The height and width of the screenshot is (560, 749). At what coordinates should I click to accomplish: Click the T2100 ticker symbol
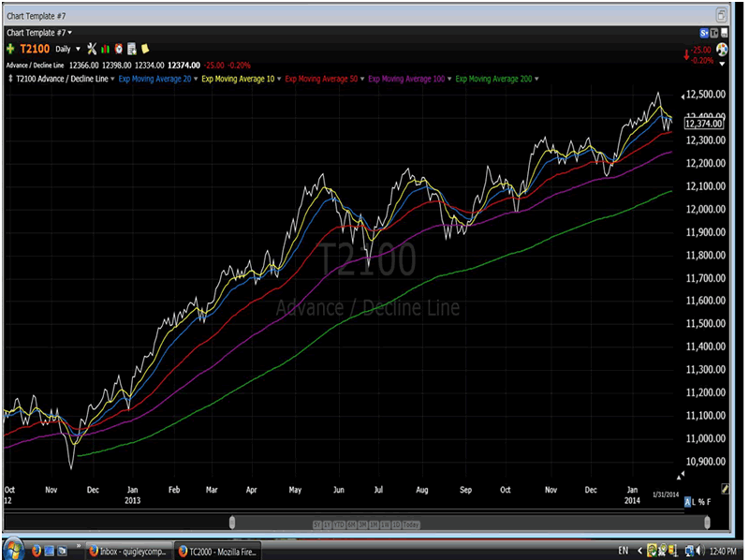(35, 48)
